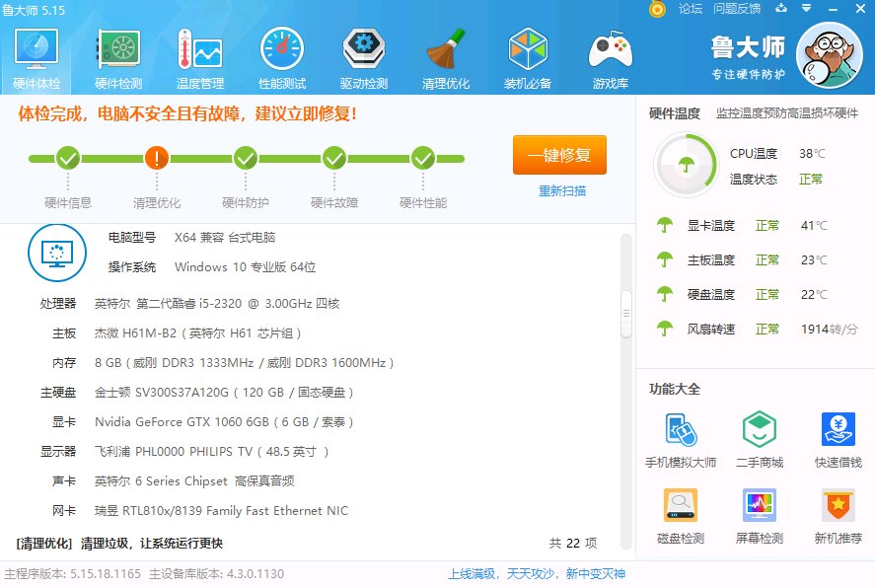Screen dimensions: 875x588
Task: Select the 清理优化 broom cleanup tab
Action: pos(446,58)
